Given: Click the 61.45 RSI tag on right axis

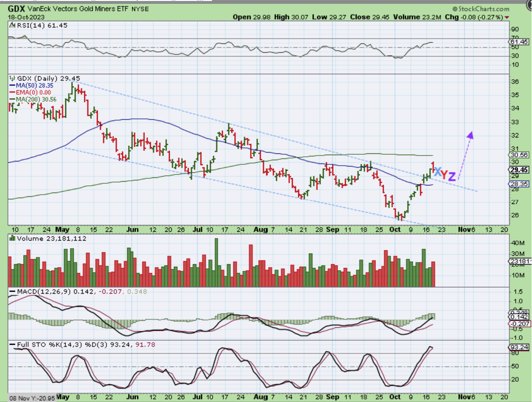Looking at the screenshot, I should click(519, 42).
